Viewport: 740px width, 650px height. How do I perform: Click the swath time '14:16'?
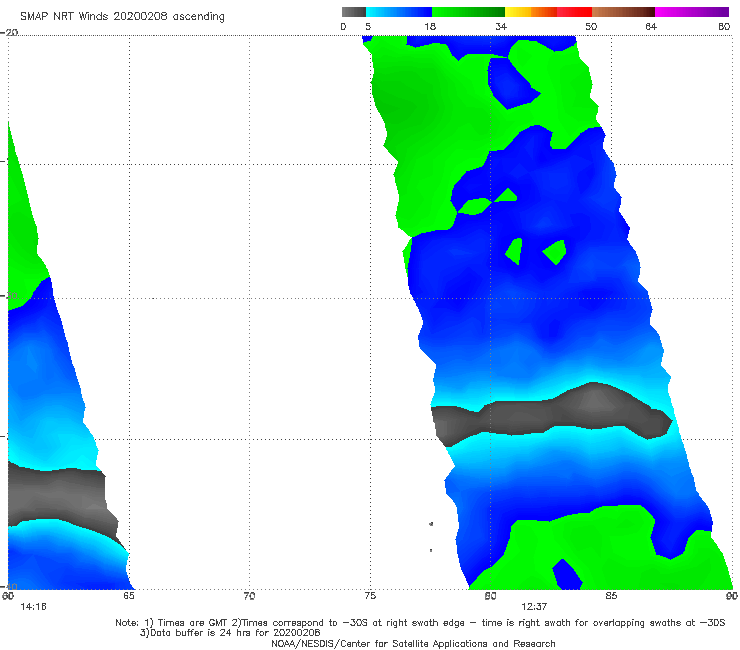point(33,607)
